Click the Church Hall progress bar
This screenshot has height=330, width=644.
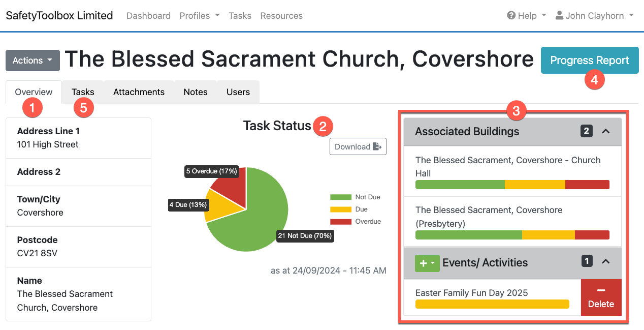coord(512,185)
